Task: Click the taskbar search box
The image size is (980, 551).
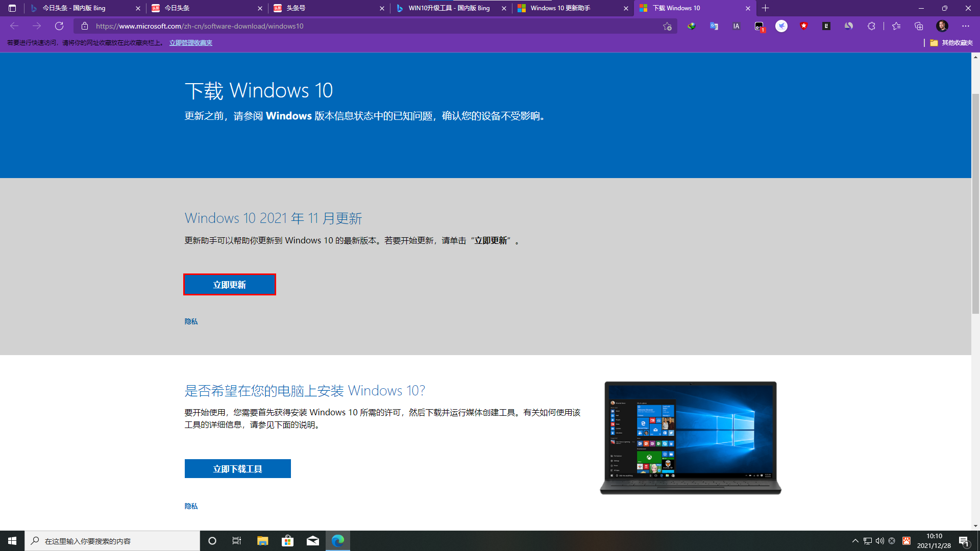Action: tap(112, 541)
